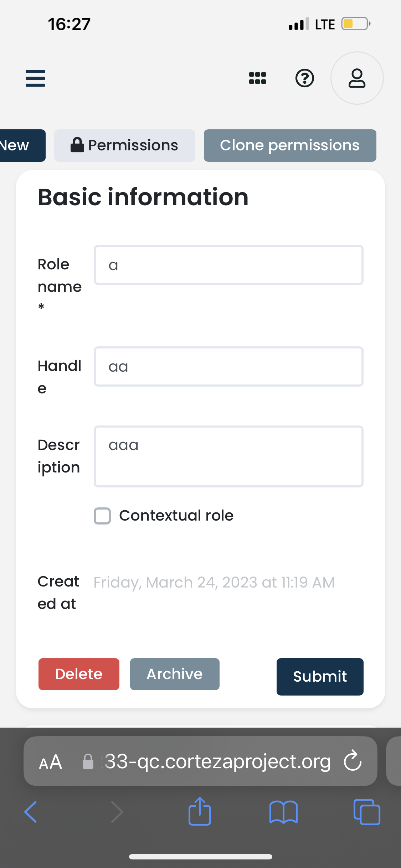Reload the page via refresh icon
This screenshot has width=401, height=868.
352,761
